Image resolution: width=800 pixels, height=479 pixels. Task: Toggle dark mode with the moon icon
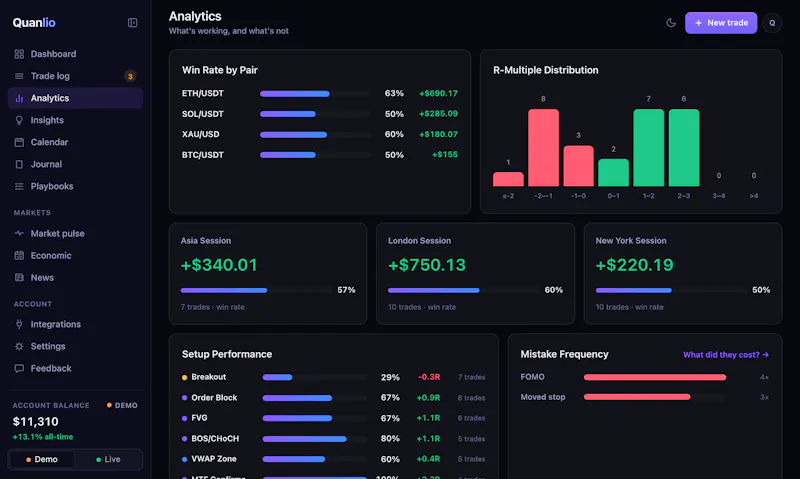pos(671,22)
